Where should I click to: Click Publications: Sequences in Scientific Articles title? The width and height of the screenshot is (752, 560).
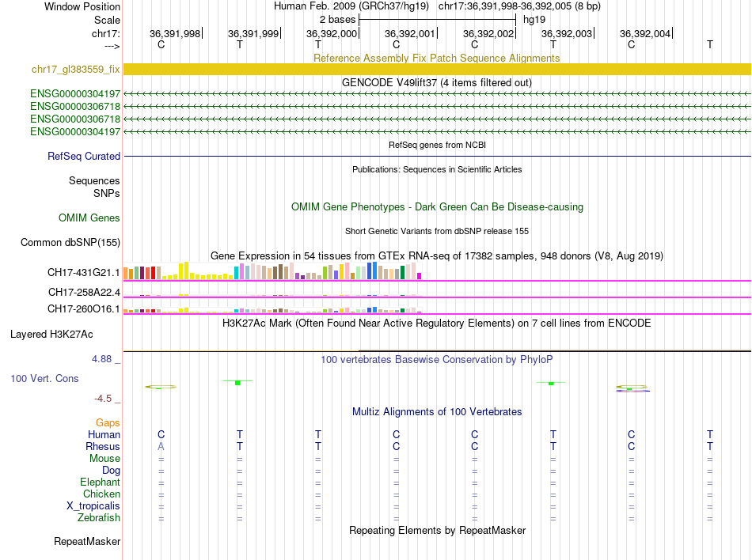coord(437,169)
